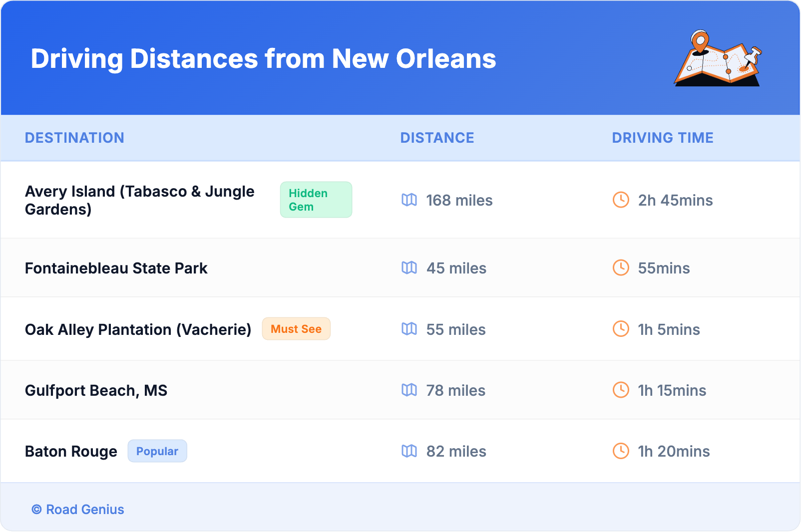Viewport: 801px width, 532px height.
Task: Click the clock icon next to 55mins
Action: (x=621, y=268)
